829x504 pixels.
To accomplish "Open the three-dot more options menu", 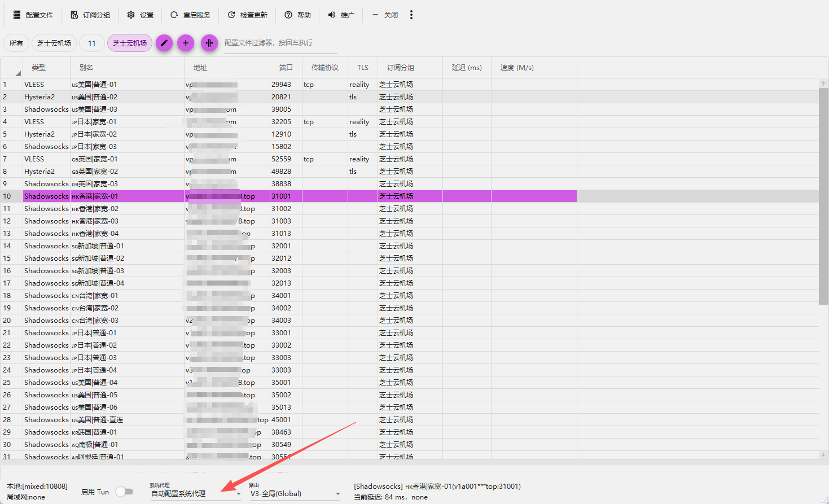I will 411,15.
